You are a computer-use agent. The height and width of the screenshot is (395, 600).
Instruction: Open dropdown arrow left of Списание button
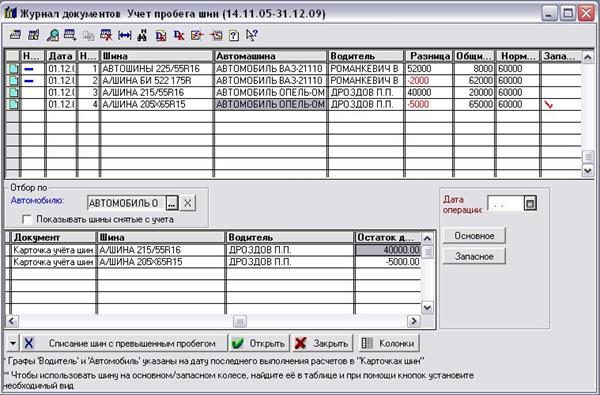pos(13,343)
